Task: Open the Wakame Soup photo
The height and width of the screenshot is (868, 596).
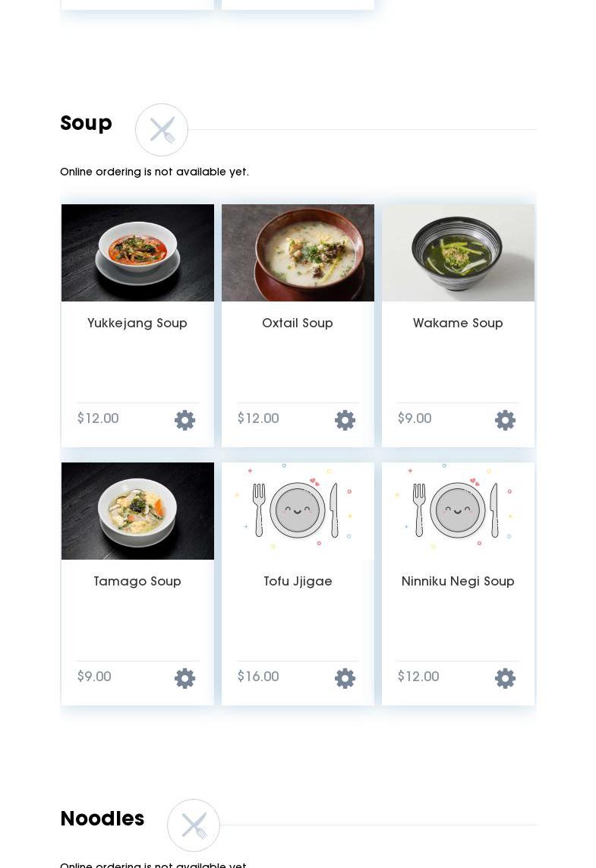Action: pyautogui.click(x=459, y=253)
